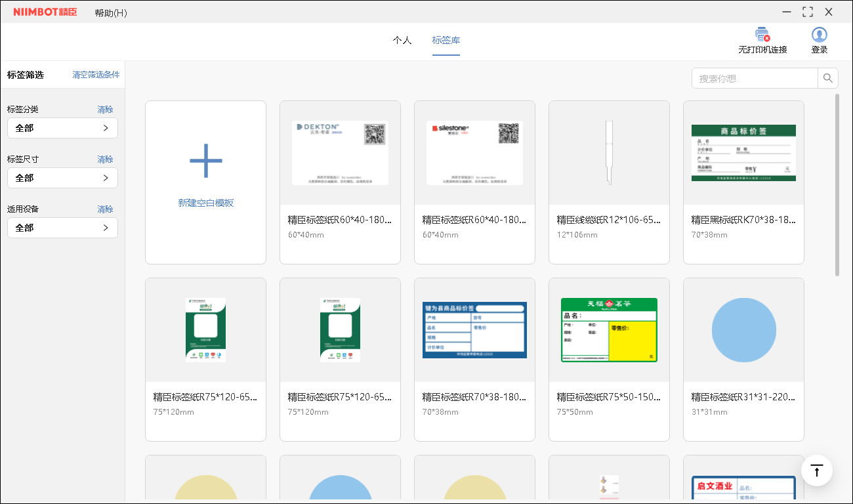Open the blue circle 31*31mm template
853x504 pixels.
tap(743, 330)
